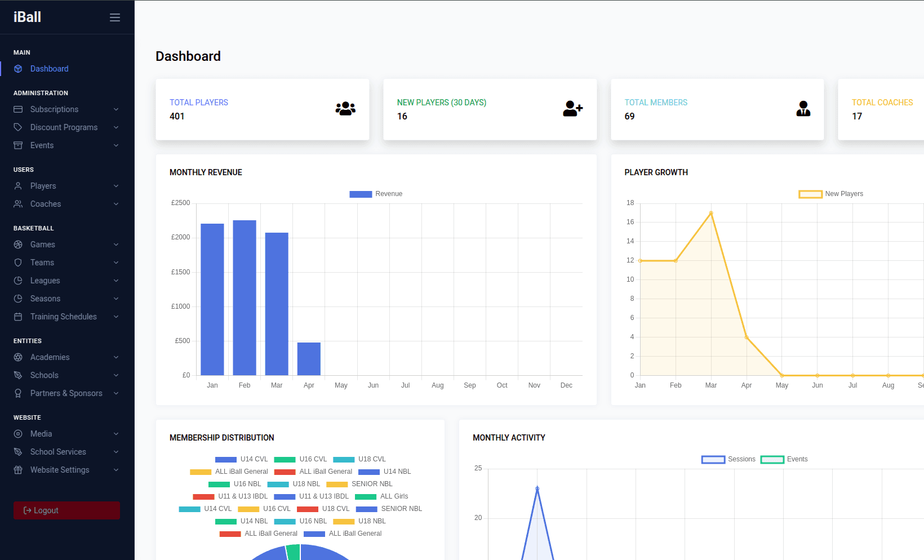Screen dimensions: 924x560
Task: Click the 'NEW PLAYERS (30 DAYS)' label
Action: click(441, 103)
